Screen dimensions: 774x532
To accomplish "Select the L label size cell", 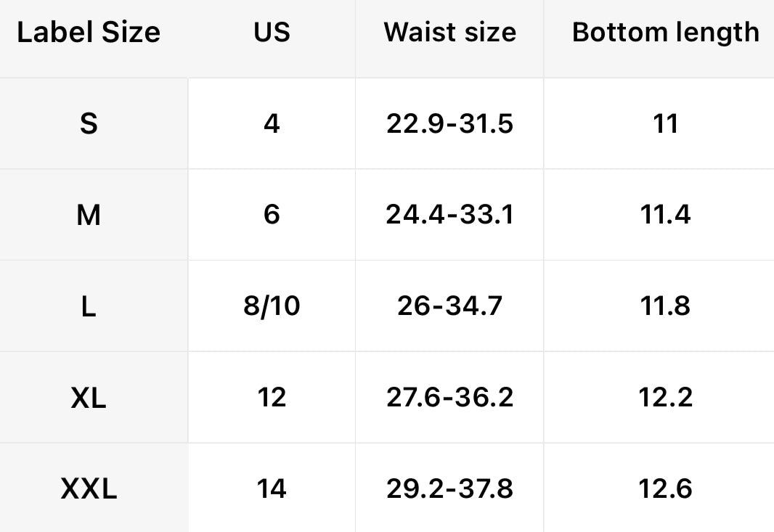I will click(x=89, y=307).
